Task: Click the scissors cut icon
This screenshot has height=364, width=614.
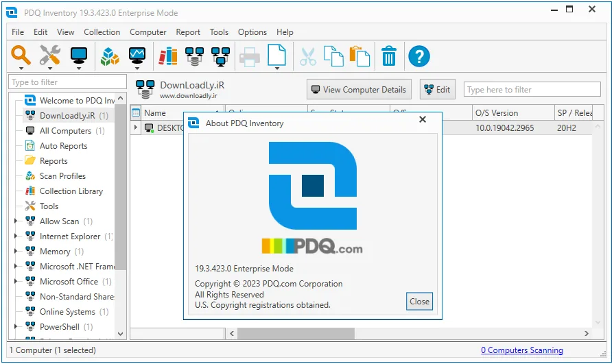Action: pos(308,57)
